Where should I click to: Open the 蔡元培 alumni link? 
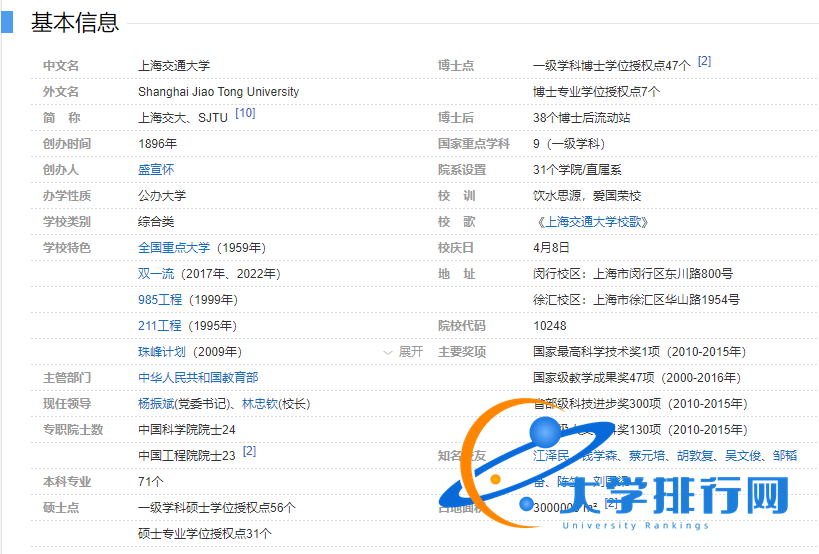point(647,456)
